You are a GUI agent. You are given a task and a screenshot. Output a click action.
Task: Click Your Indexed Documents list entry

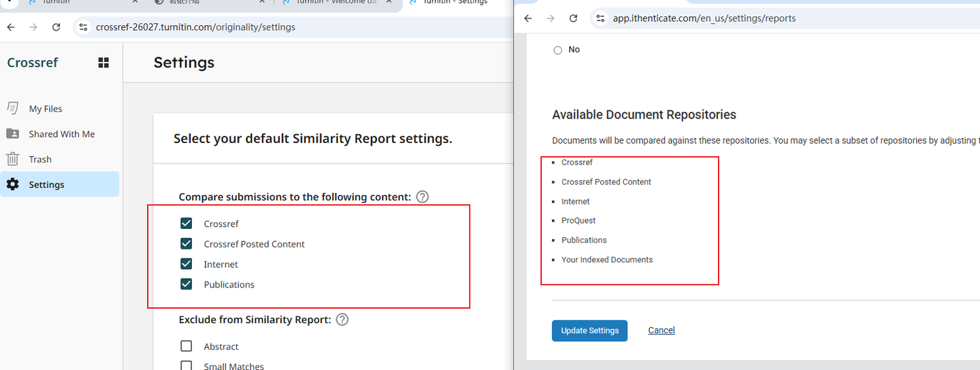(x=607, y=260)
